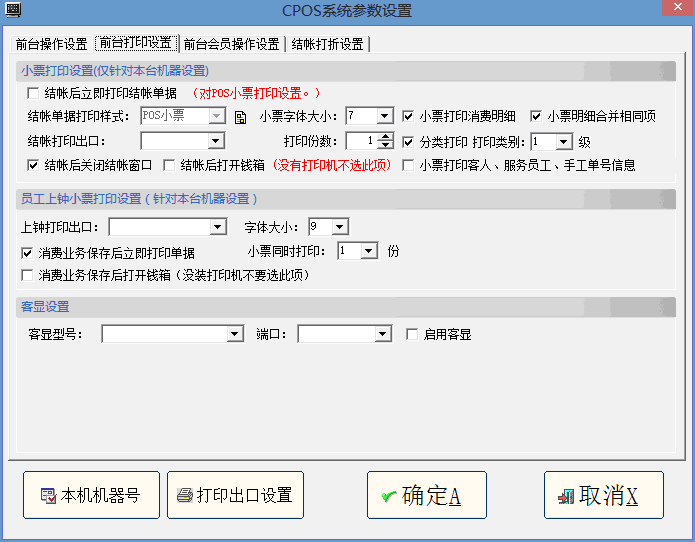This screenshot has width=695, height=542.
Task: Confirm settings with 确定A button
Action: pos(426,495)
